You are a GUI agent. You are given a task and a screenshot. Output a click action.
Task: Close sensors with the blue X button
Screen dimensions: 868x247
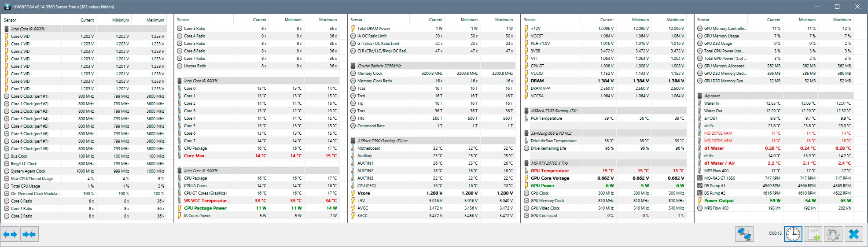[x=853, y=234]
